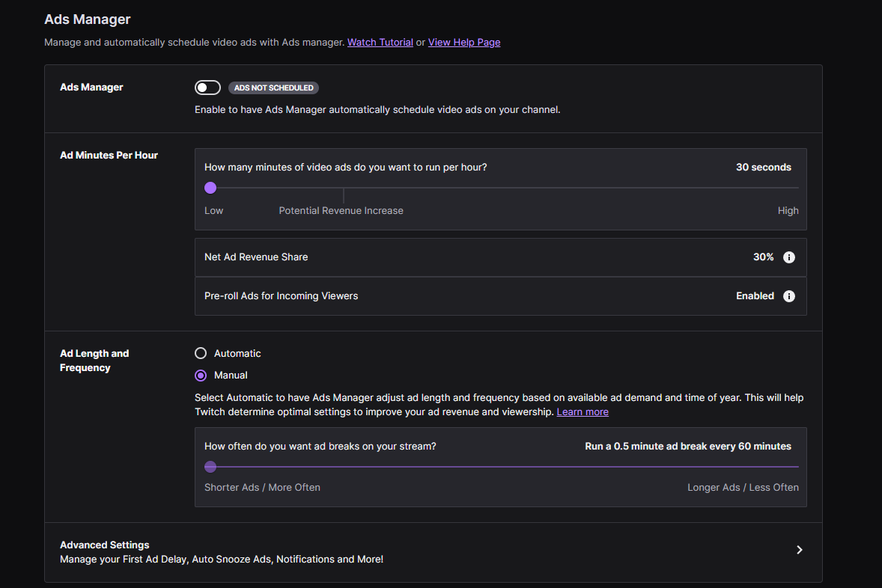Click the Shorter Ads / More Often label
This screenshot has height=588, width=882.
point(262,488)
